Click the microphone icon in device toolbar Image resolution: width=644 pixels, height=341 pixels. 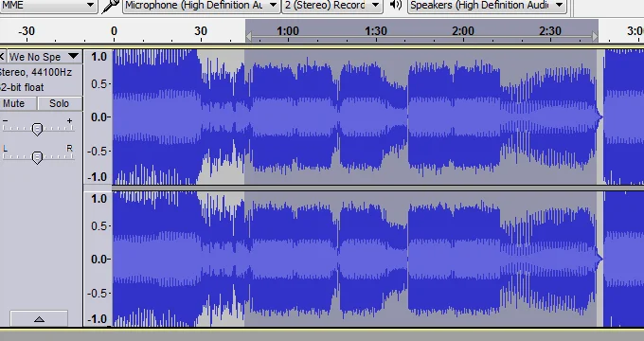[110, 6]
